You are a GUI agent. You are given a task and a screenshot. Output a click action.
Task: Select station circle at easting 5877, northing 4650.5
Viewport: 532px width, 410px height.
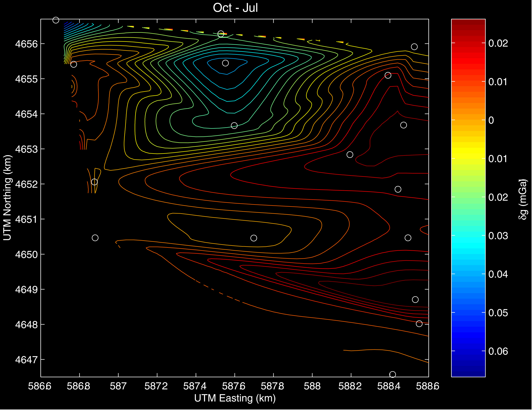254,238
